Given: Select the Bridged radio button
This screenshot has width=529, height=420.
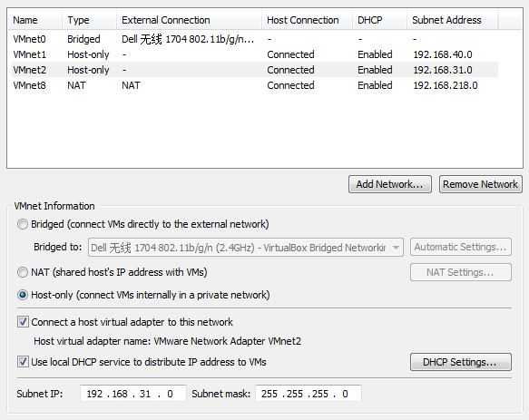Looking at the screenshot, I should point(23,224).
